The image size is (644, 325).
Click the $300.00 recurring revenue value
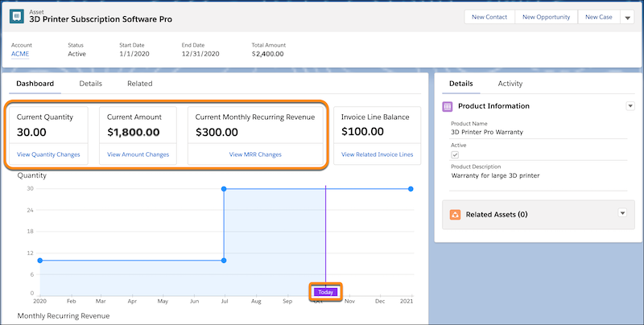pyautogui.click(x=217, y=133)
